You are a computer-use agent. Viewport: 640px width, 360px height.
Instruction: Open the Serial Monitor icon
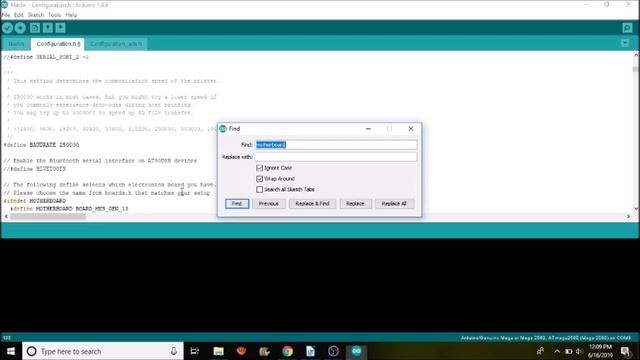[x=627, y=28]
